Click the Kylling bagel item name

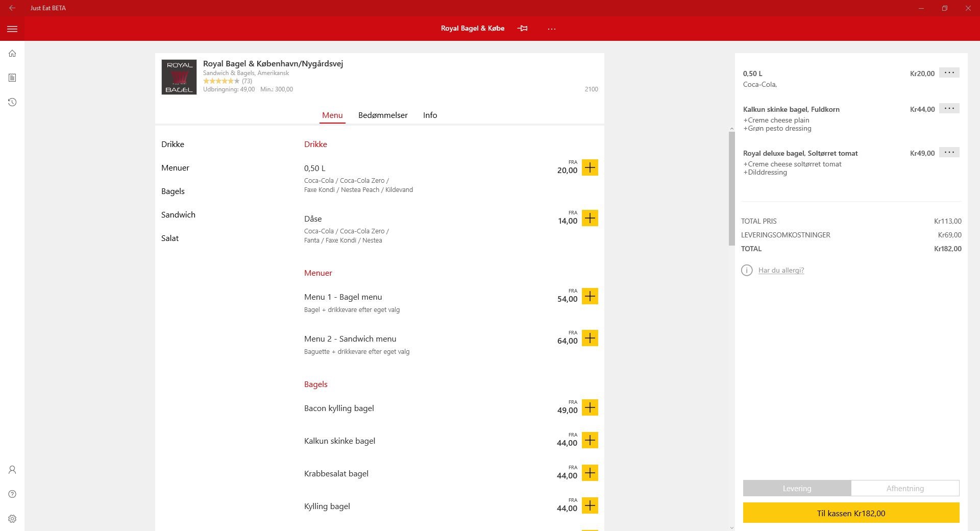click(x=327, y=506)
